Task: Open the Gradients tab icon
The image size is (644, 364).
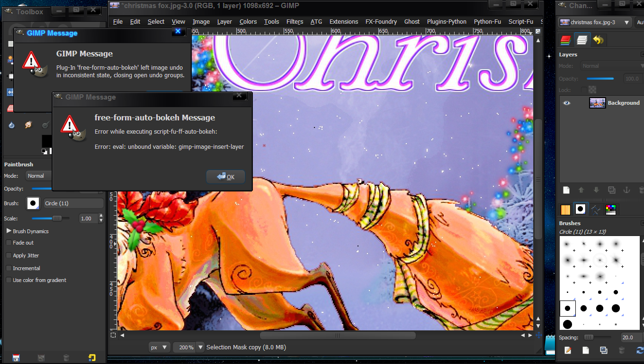Action: (596, 209)
